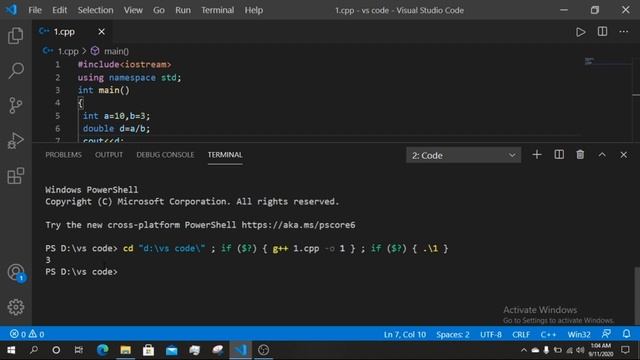Click VS Code taskbar icon
Image resolution: width=640 pixels, height=360 pixels.
(240, 350)
